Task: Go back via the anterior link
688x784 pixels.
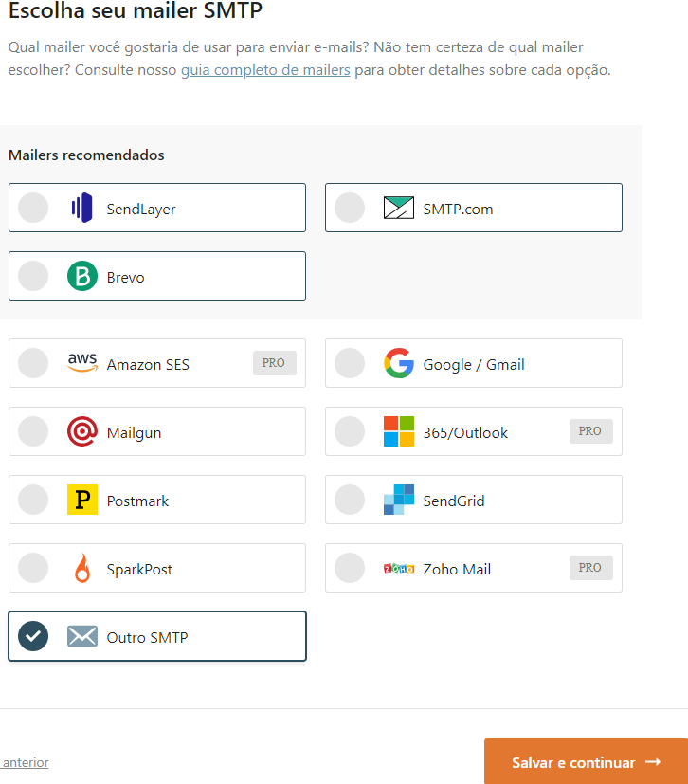Action: [x=26, y=762]
